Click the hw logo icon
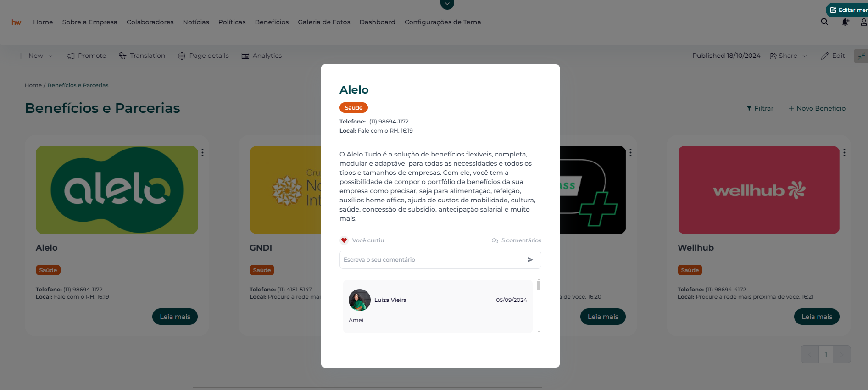 click(17, 22)
